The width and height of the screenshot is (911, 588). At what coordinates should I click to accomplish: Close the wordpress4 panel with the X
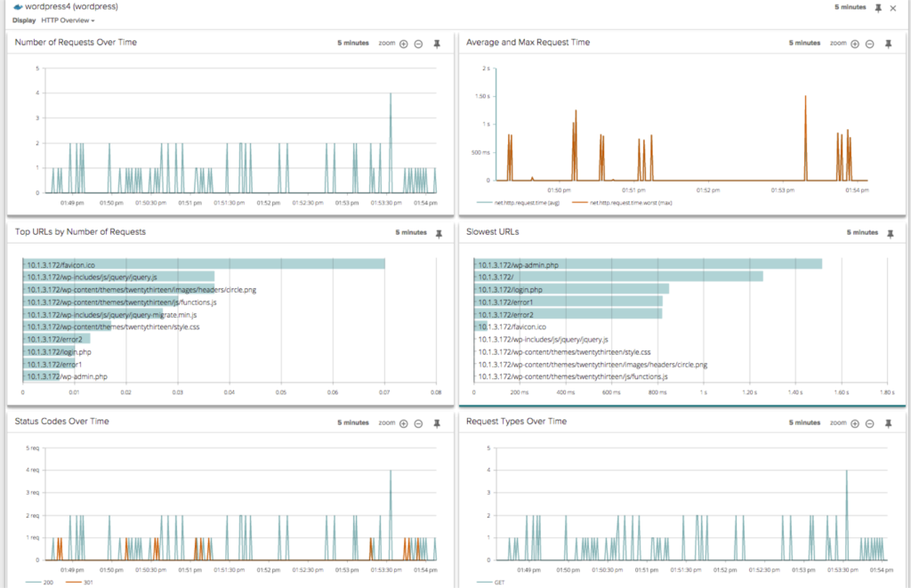(x=893, y=8)
